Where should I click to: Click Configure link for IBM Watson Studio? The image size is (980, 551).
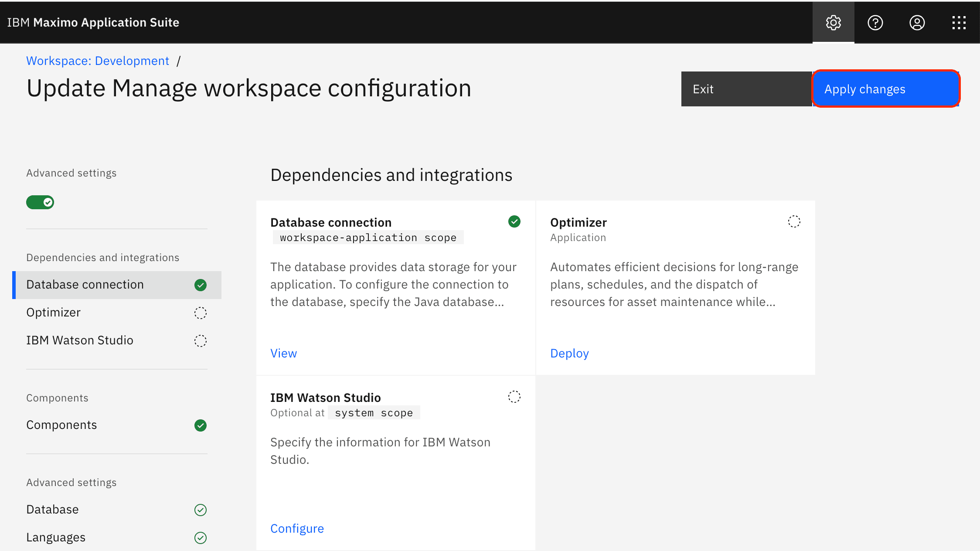click(x=297, y=529)
